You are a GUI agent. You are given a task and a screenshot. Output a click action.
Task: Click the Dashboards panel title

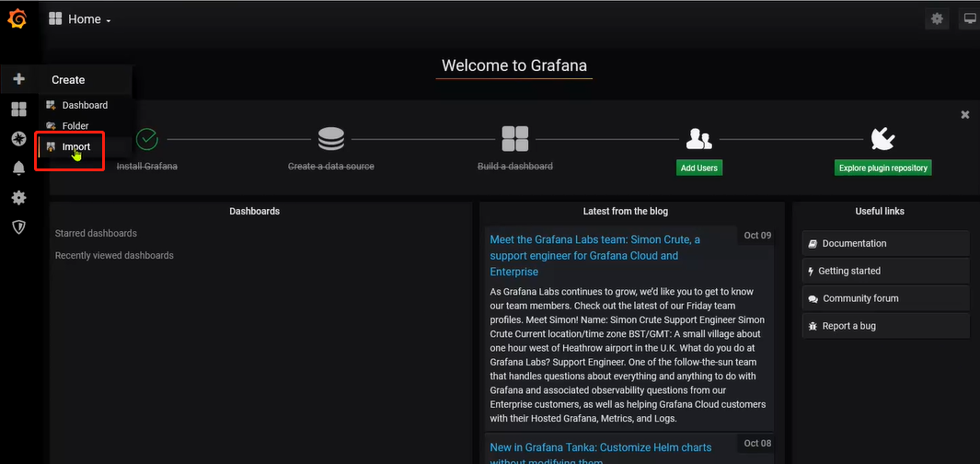pyautogui.click(x=254, y=212)
